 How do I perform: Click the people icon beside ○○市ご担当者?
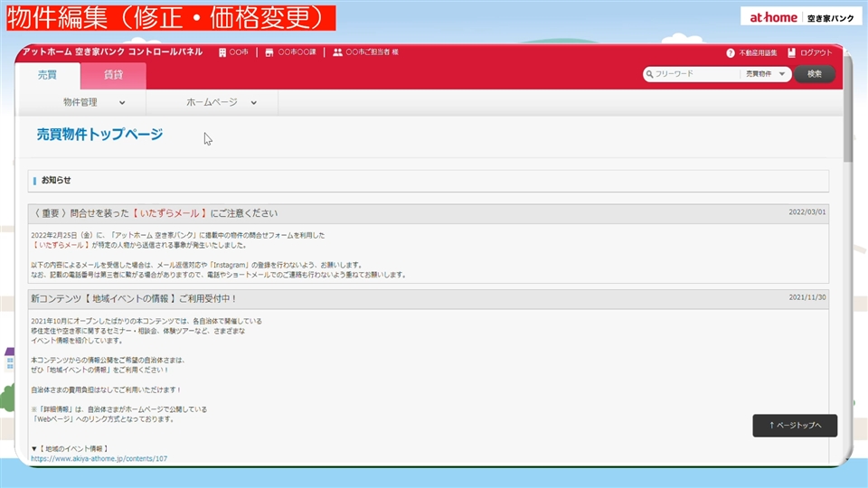click(337, 52)
